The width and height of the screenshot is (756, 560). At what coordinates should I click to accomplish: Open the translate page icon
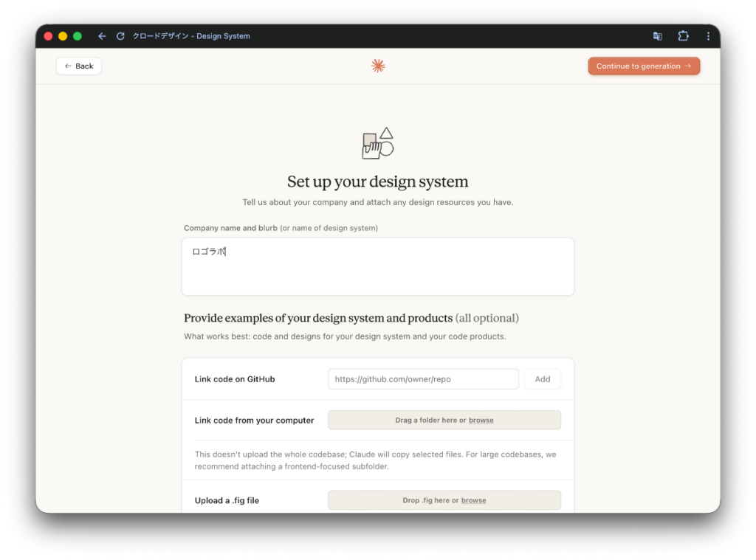pyautogui.click(x=657, y=36)
